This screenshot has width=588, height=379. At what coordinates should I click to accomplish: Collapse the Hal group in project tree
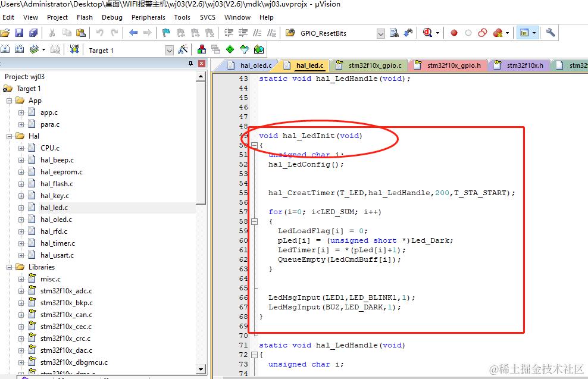(10, 136)
